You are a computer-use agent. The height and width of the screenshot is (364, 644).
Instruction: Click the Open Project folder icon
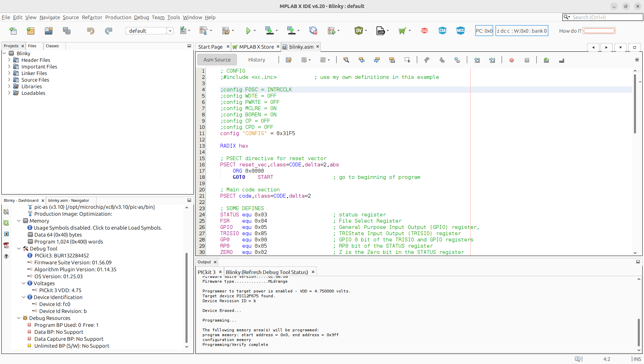(49, 31)
